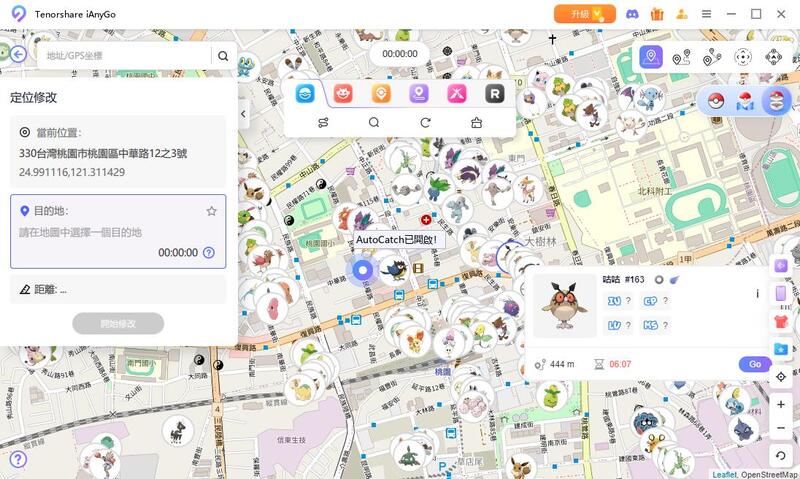Switch to the blue Poké Ball tab
The width and height of the screenshot is (800, 479).
305,94
